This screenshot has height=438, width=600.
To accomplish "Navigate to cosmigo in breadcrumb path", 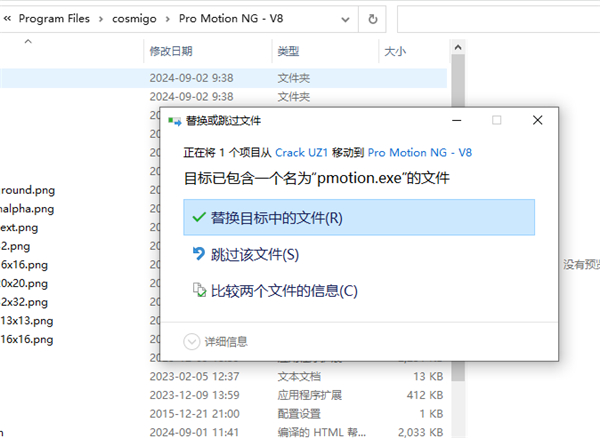I will 139,18.
